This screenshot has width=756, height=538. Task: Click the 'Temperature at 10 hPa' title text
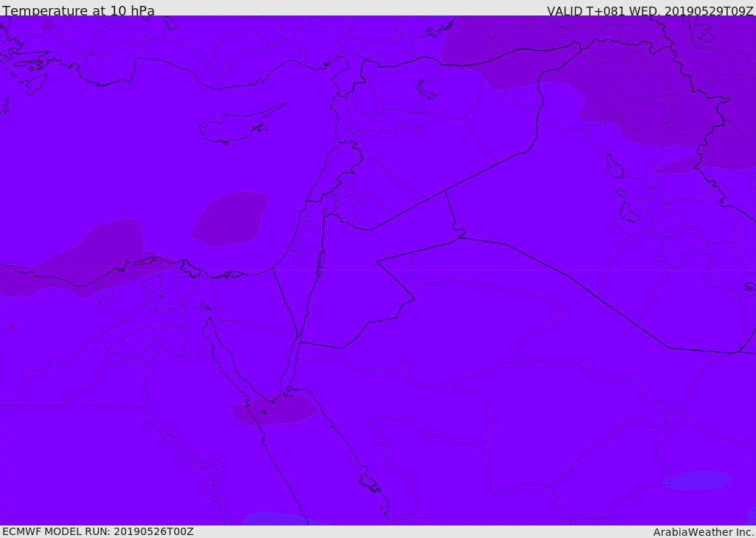point(78,10)
